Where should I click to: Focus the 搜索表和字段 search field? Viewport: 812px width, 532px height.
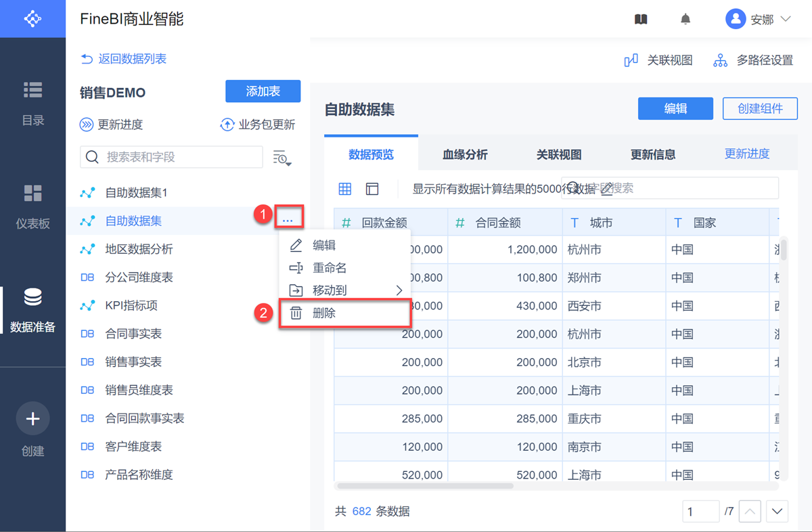coord(171,157)
